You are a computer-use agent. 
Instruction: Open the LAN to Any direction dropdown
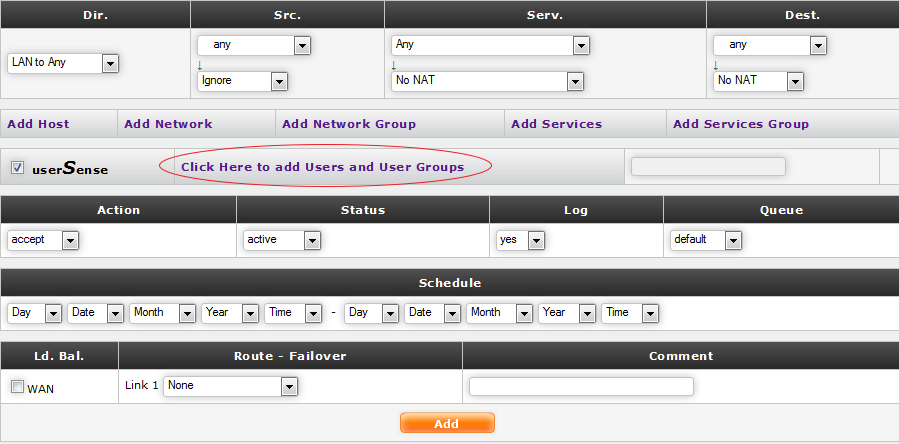[63, 63]
